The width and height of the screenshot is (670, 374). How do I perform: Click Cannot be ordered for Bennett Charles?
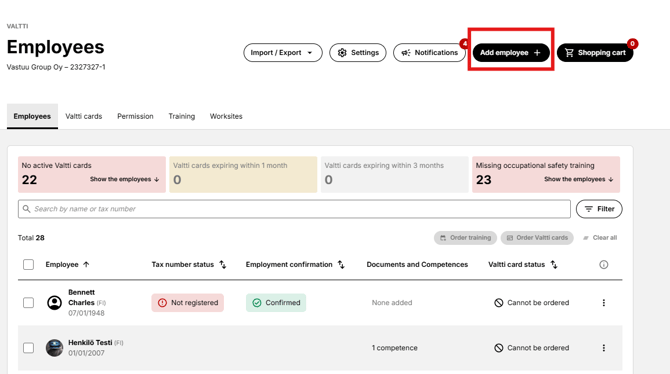[532, 303]
